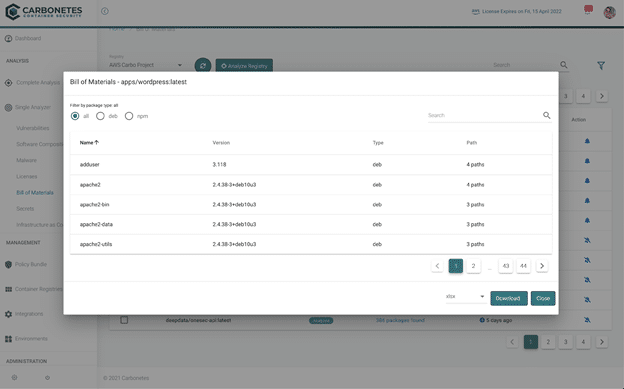Open Licenses in the sidebar
This screenshot has height=389, width=624.
coord(27,176)
